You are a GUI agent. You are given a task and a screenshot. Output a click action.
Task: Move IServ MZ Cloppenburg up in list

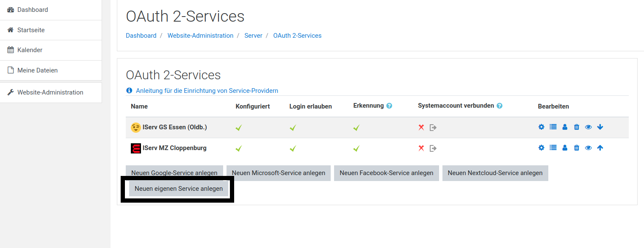tap(600, 148)
